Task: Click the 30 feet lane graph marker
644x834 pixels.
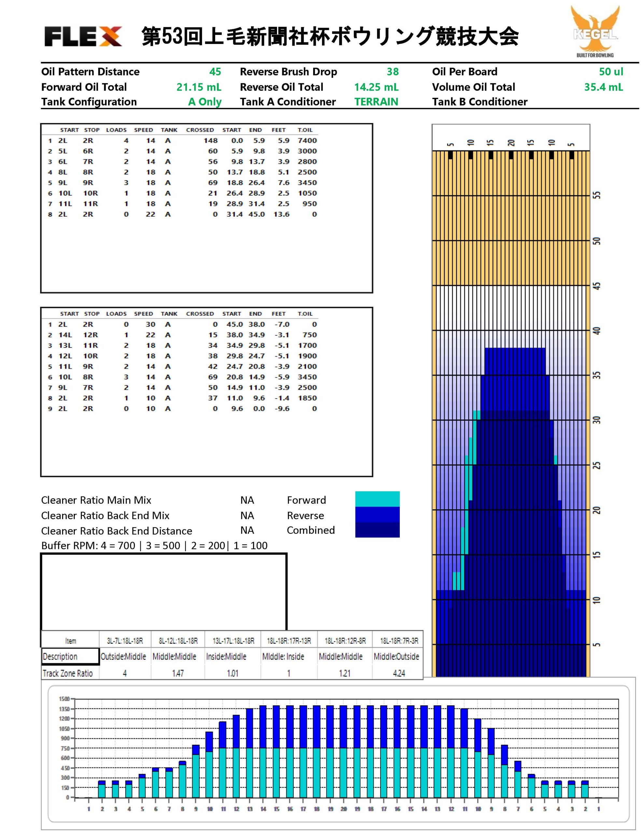Action: click(x=597, y=420)
